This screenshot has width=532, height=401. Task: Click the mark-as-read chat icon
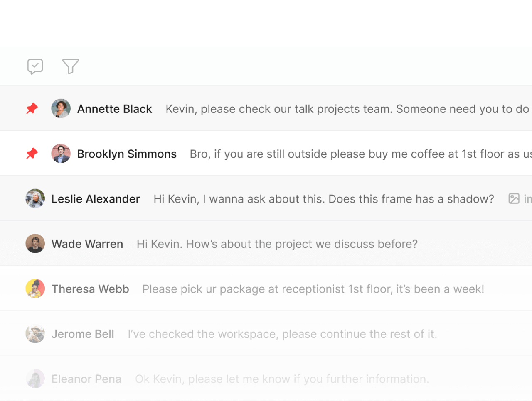35,66
